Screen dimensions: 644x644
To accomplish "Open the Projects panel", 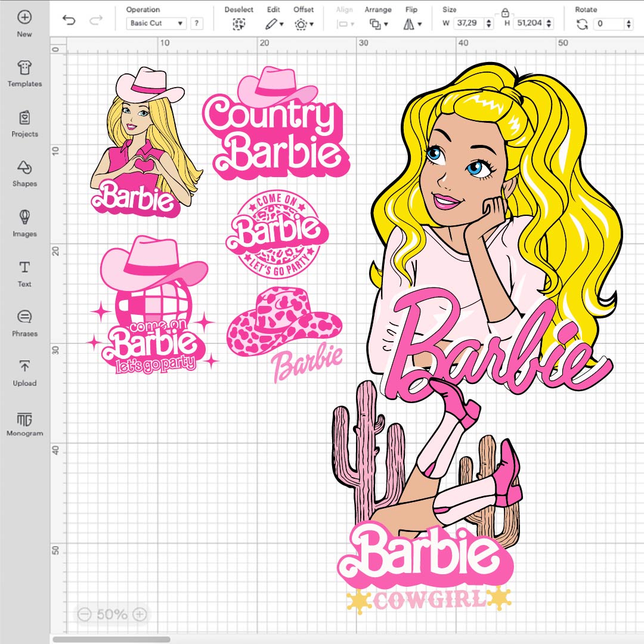I will coord(24,124).
